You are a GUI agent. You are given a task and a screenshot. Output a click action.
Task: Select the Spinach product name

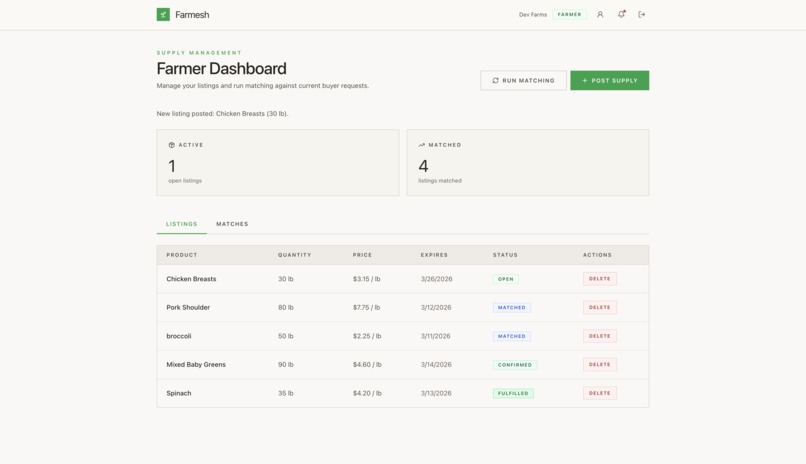click(x=179, y=393)
